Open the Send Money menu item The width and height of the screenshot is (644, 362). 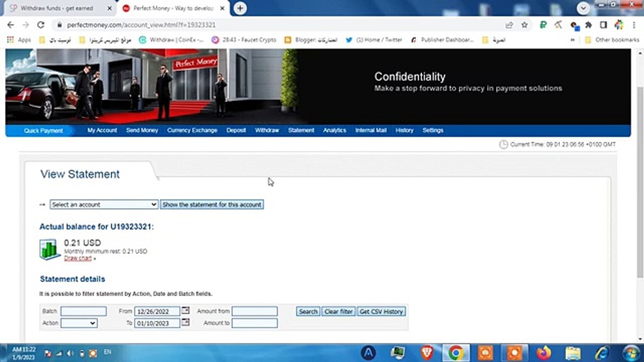pos(142,130)
